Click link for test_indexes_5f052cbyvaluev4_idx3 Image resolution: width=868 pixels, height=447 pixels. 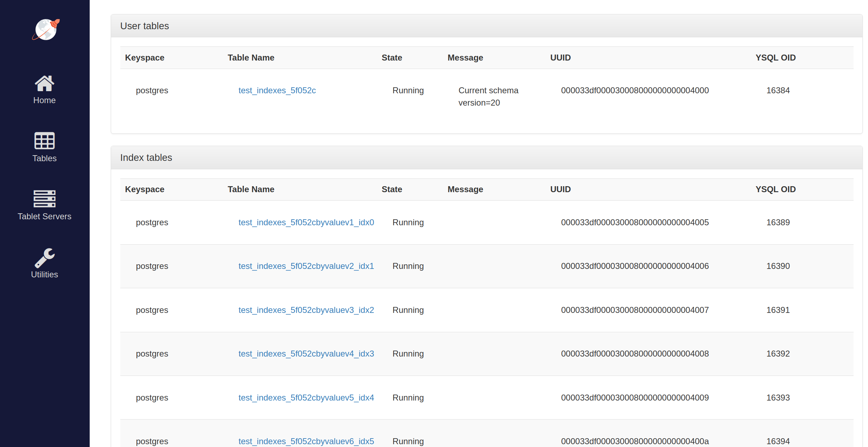[x=306, y=354]
